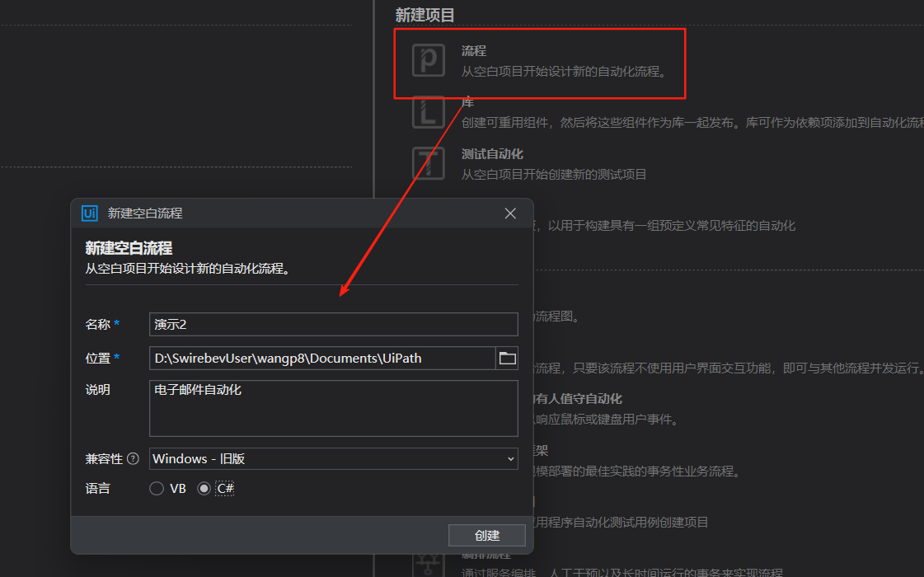Click the 名称 field containing 演示2
This screenshot has width=924, height=577.
334,324
